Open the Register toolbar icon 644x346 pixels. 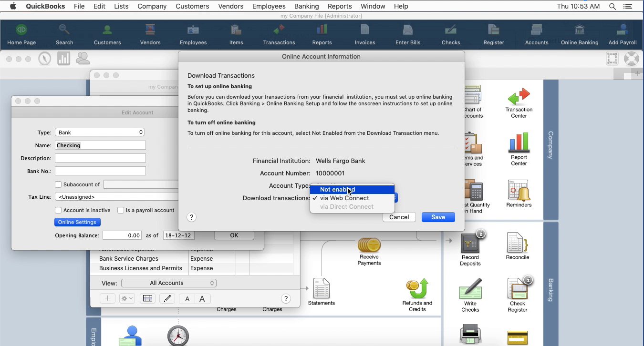click(x=494, y=34)
